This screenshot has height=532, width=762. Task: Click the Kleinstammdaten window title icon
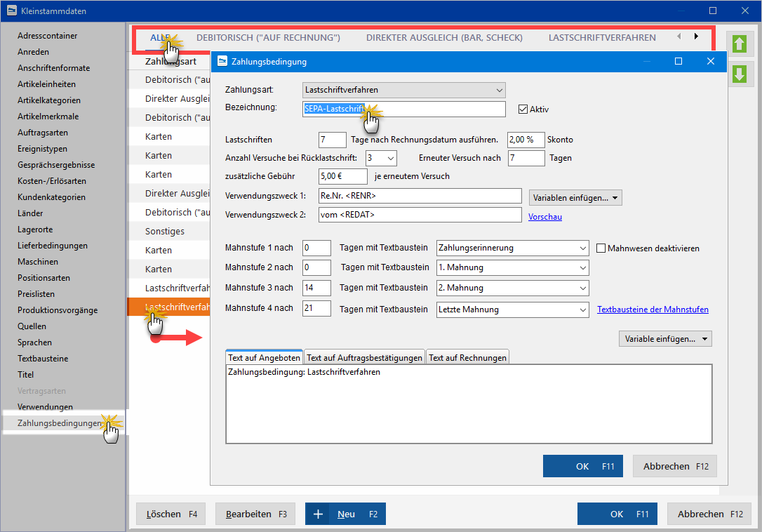tap(11, 11)
